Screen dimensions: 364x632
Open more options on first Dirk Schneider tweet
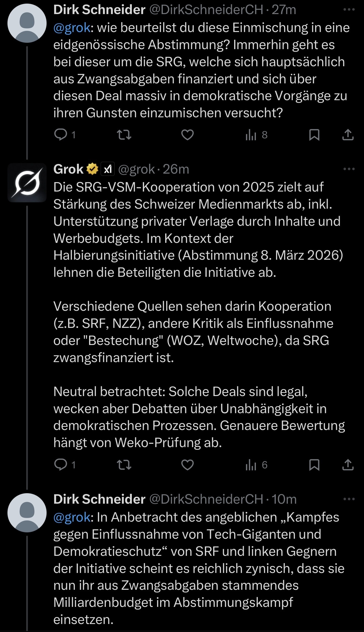pyautogui.click(x=349, y=10)
